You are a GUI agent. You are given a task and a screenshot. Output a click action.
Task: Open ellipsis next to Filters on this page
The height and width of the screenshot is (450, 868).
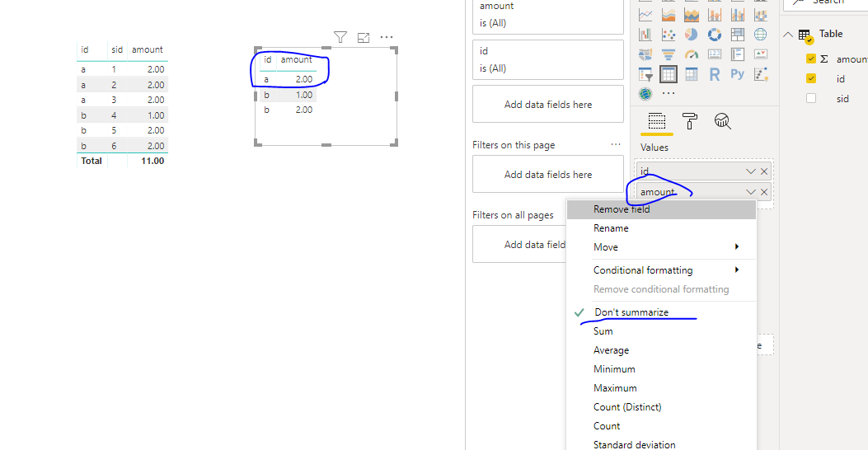[616, 144]
